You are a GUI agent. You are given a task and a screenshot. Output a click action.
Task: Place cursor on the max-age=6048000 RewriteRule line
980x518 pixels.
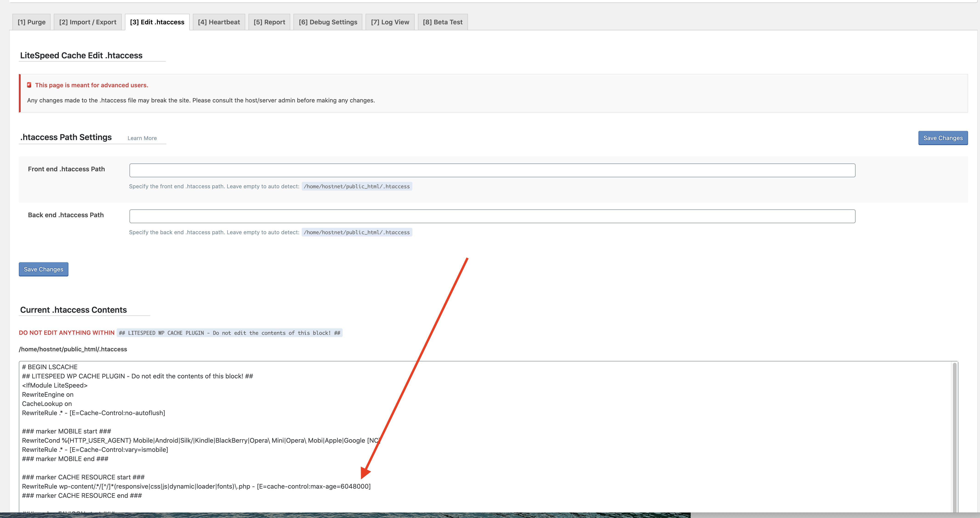tap(196, 487)
